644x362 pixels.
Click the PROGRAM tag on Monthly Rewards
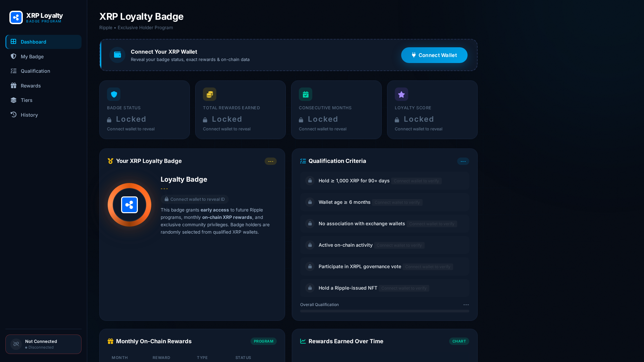pos(264,341)
